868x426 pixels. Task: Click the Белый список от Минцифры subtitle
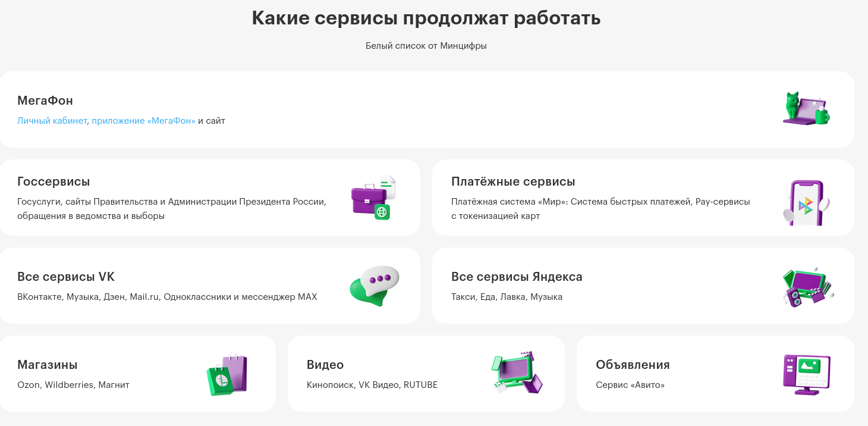(426, 46)
